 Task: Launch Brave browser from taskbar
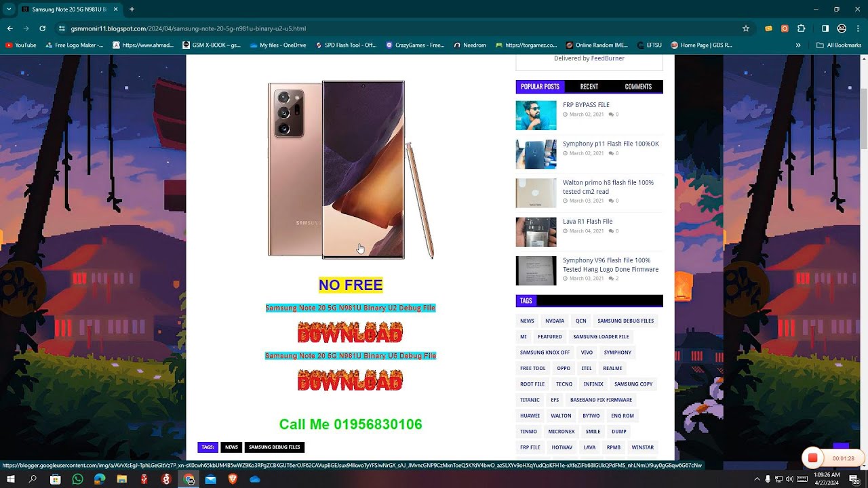[233, 479]
